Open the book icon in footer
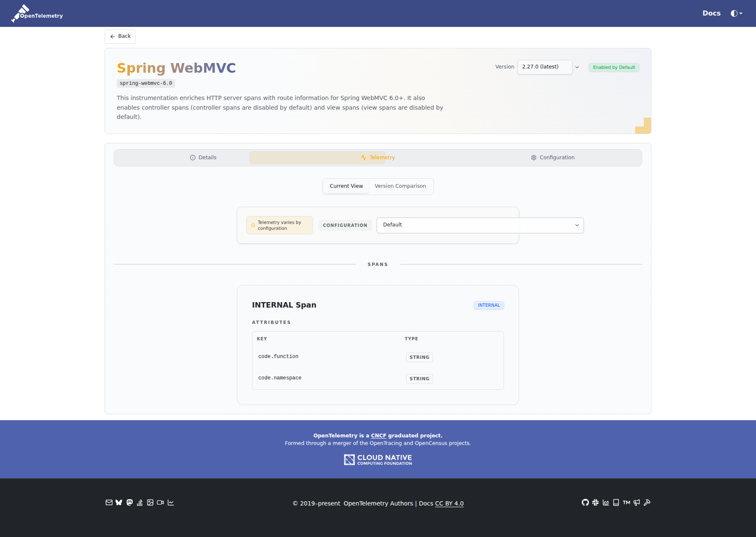This screenshot has height=537, width=756. click(616, 503)
